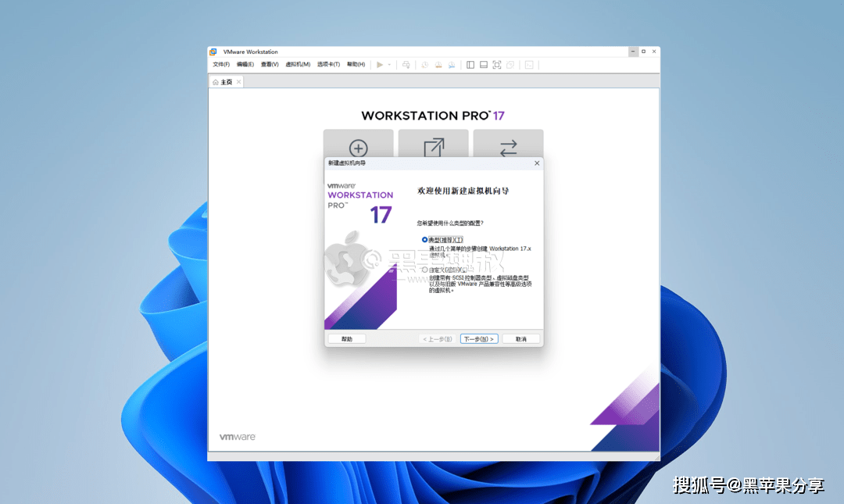Close the VMware Workstation window
Image resolution: width=844 pixels, height=504 pixels.
[x=654, y=52]
